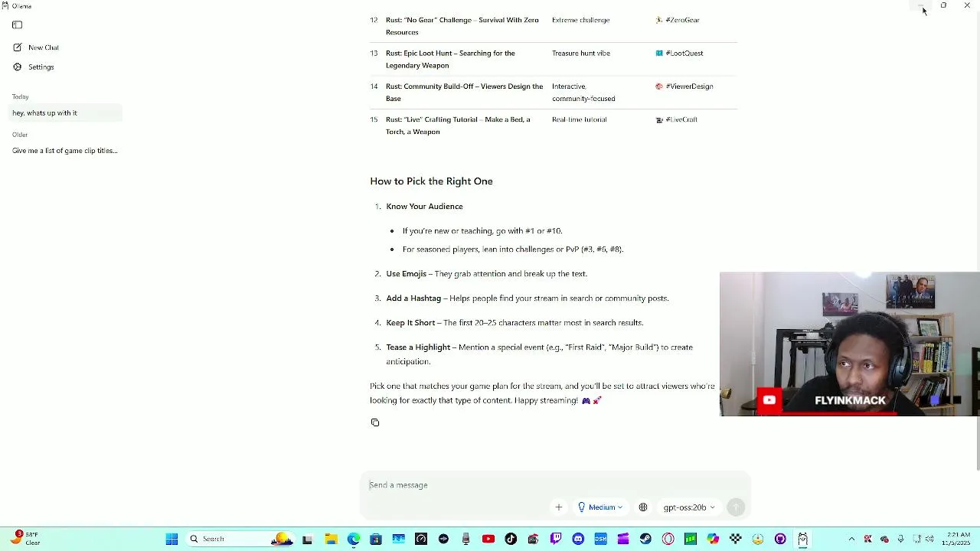Open YouTube app in taskbar
Image resolution: width=980 pixels, height=551 pixels.
point(488,540)
